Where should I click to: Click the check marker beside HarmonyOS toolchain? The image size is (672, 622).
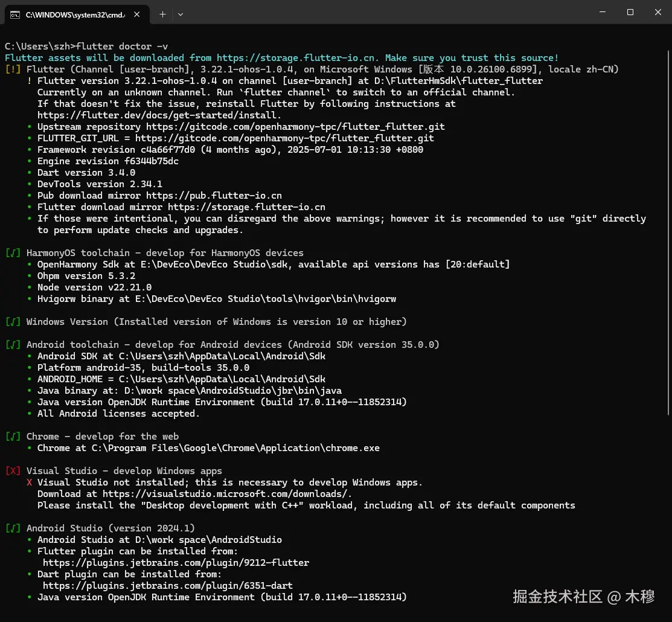point(13,253)
